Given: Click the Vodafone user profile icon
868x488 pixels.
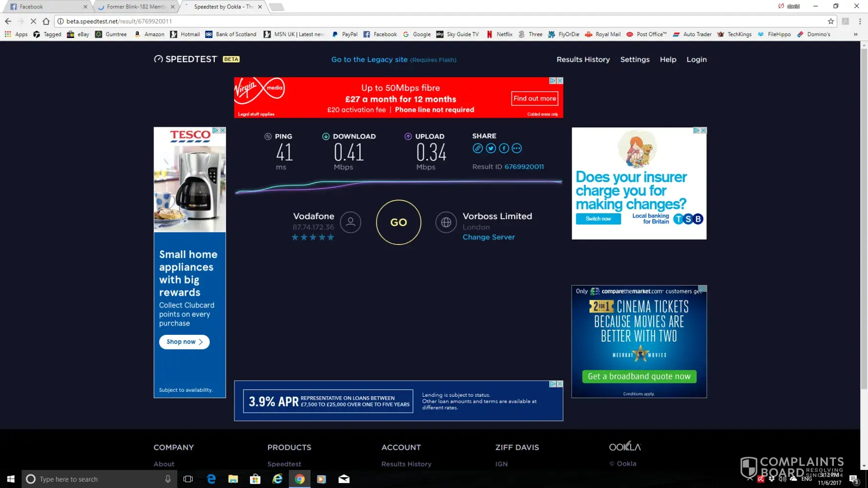Looking at the screenshot, I should 350,223.
